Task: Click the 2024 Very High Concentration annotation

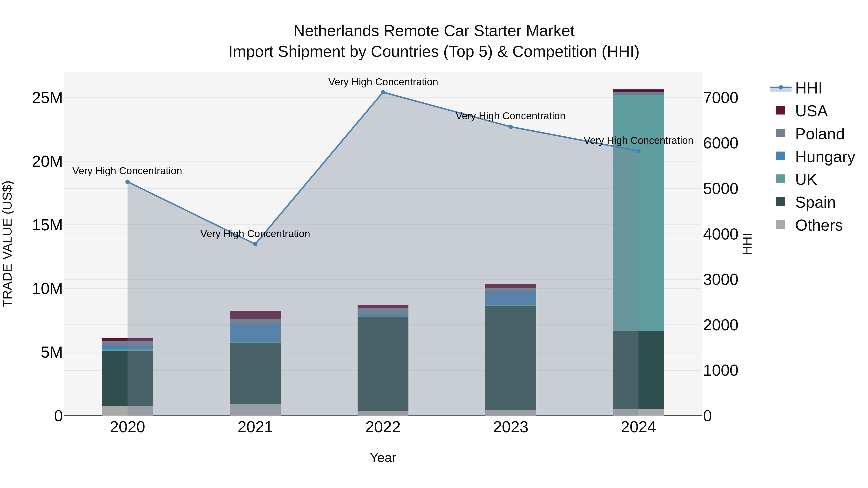Action: pyautogui.click(x=638, y=140)
